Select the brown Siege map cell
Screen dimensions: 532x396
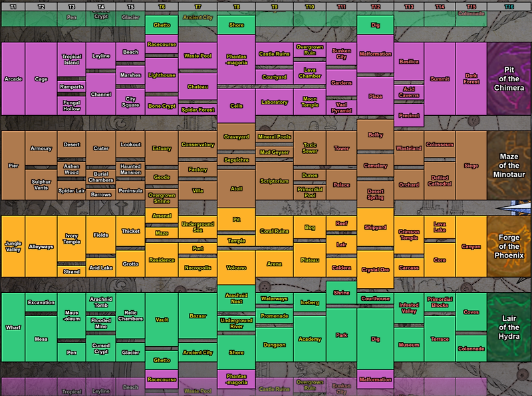point(471,166)
